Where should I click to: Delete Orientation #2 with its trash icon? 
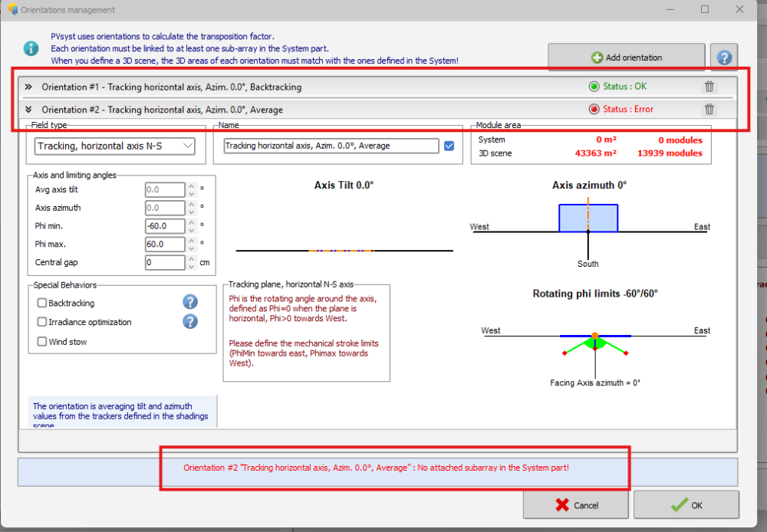point(709,110)
